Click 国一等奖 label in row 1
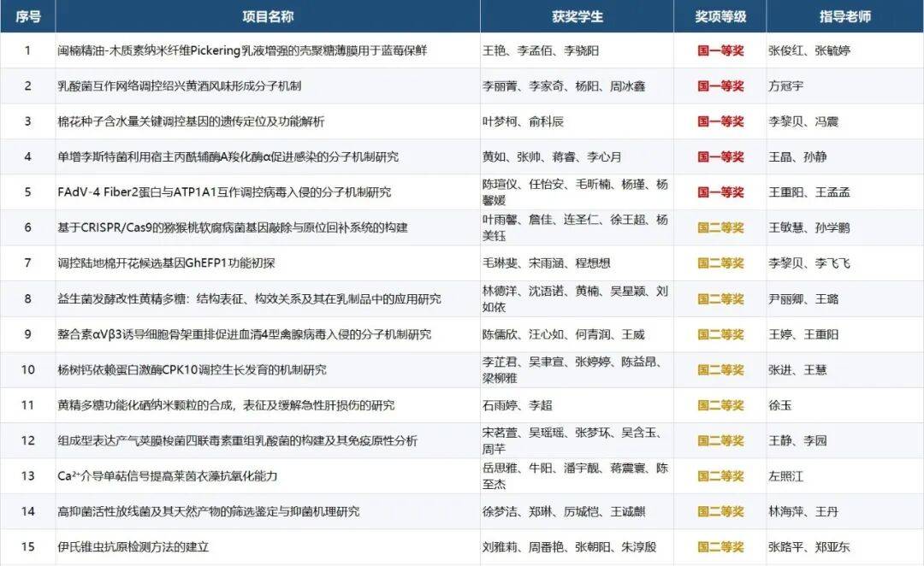This screenshot has width=924, height=566. point(720,50)
